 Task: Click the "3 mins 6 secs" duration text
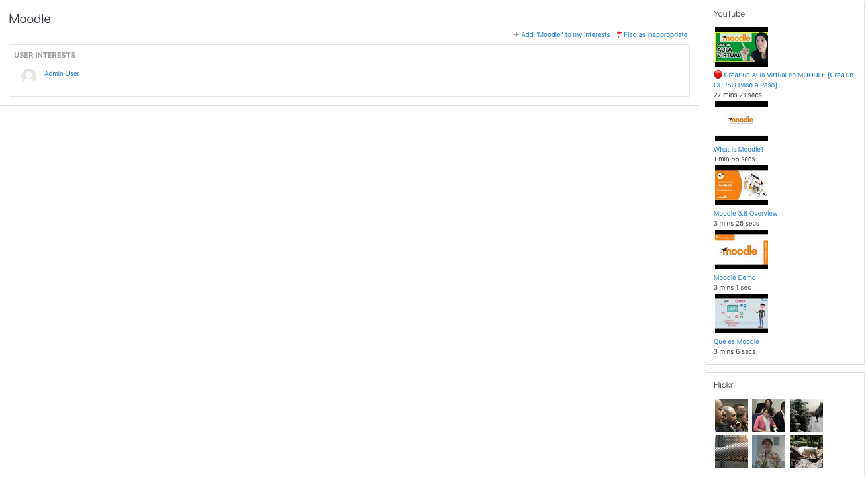[x=734, y=352]
